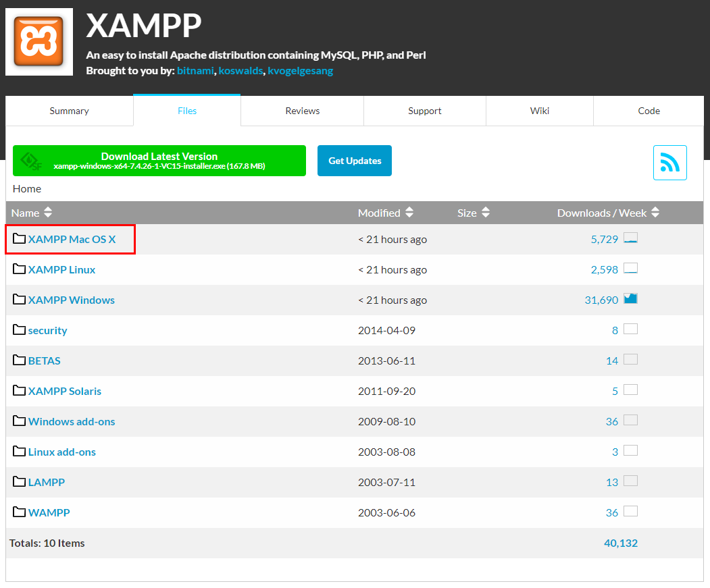The width and height of the screenshot is (710, 588).
Task: Click the Totals: 10 Items text
Action: pyautogui.click(x=47, y=543)
